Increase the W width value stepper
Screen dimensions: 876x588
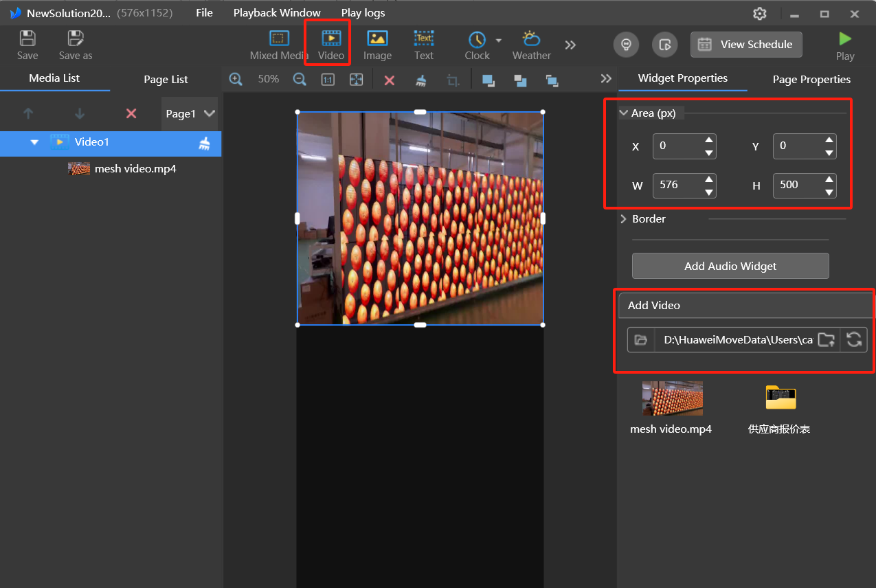pos(709,179)
